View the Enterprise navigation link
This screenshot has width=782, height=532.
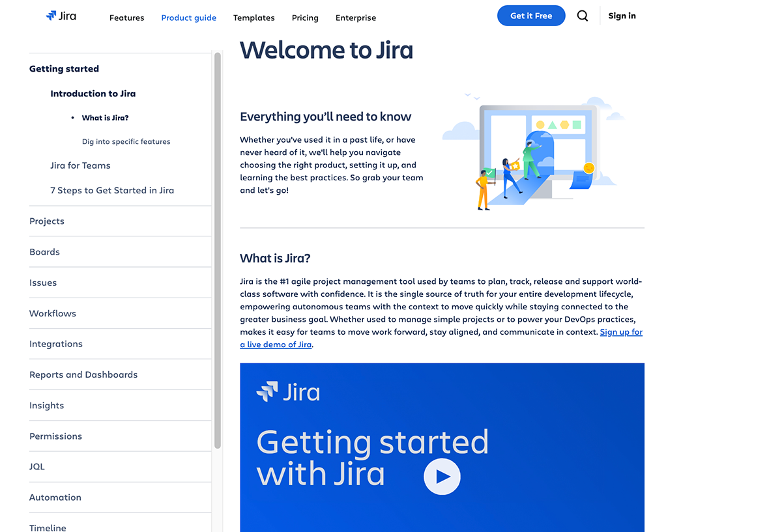(x=356, y=18)
